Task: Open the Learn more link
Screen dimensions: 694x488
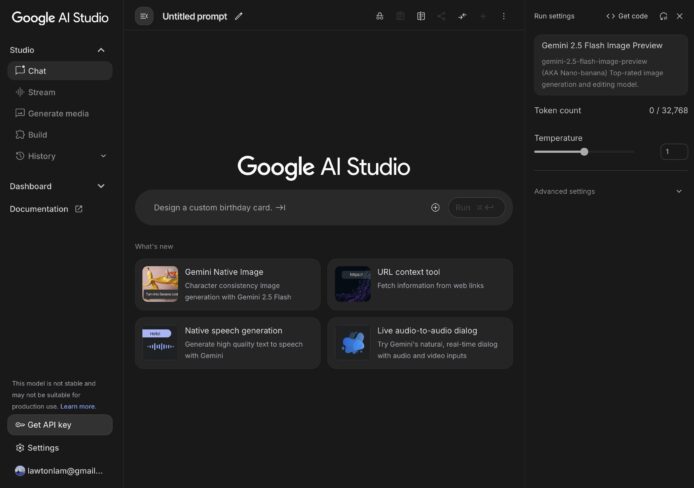Action: point(78,406)
